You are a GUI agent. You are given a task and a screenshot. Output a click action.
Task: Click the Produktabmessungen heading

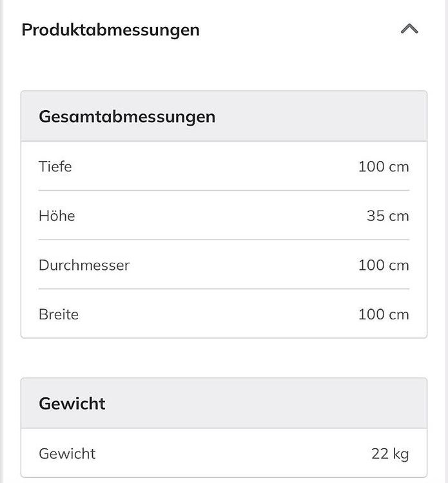point(111,30)
